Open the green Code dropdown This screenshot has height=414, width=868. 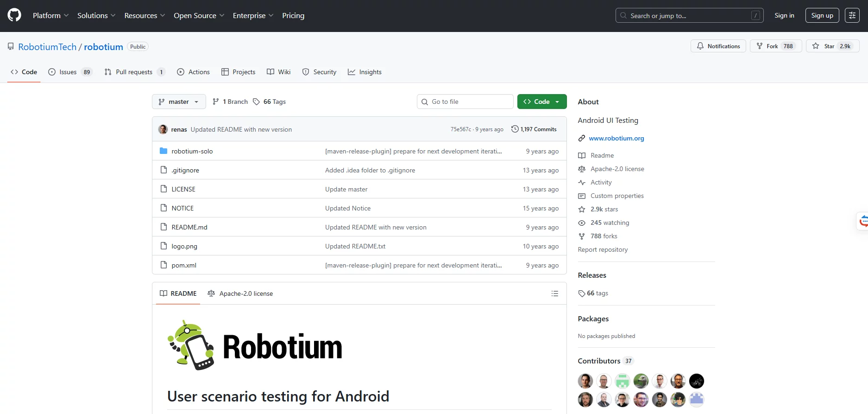(542, 102)
